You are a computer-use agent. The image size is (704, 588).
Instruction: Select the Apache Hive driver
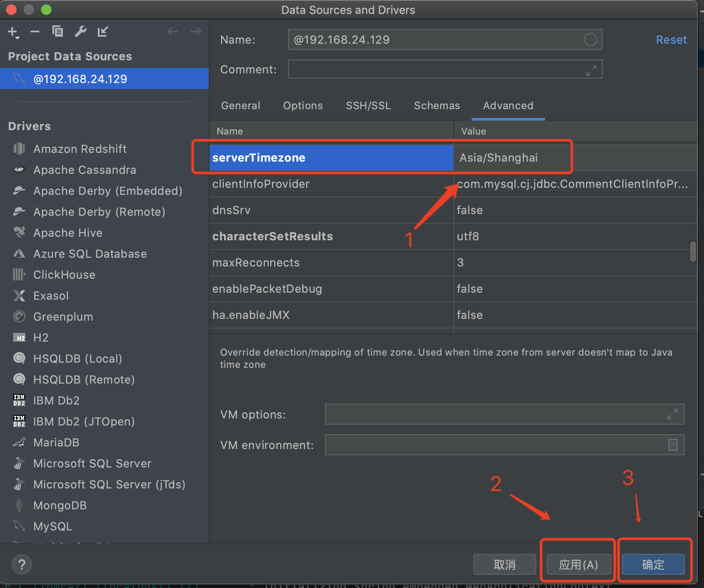tap(104, 233)
